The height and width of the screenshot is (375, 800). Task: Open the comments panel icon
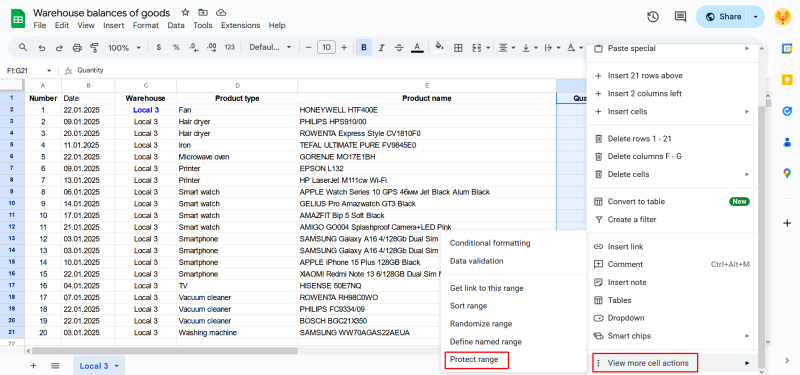coord(680,17)
